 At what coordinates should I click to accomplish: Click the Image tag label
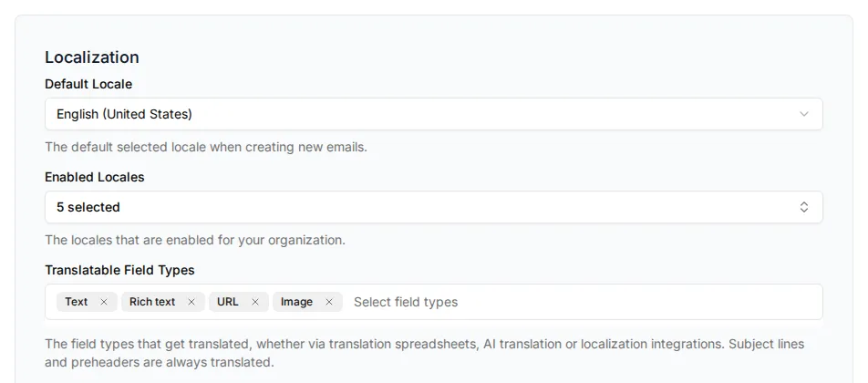296,302
